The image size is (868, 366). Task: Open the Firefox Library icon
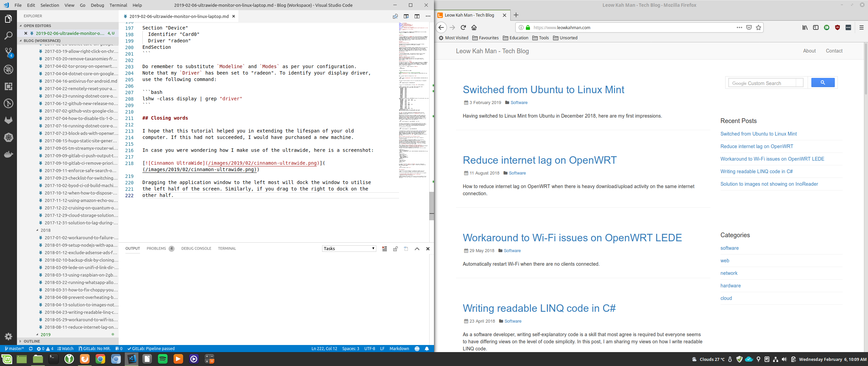(x=805, y=27)
